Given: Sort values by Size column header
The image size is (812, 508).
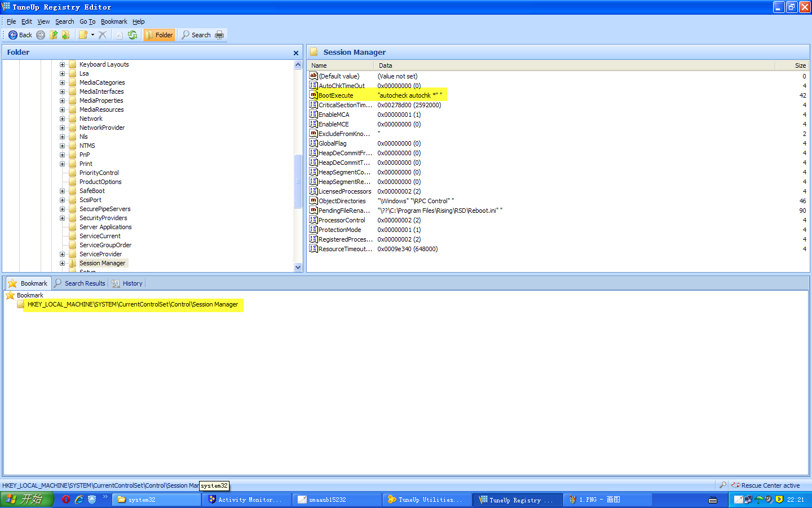Looking at the screenshot, I should pyautogui.click(x=792, y=65).
